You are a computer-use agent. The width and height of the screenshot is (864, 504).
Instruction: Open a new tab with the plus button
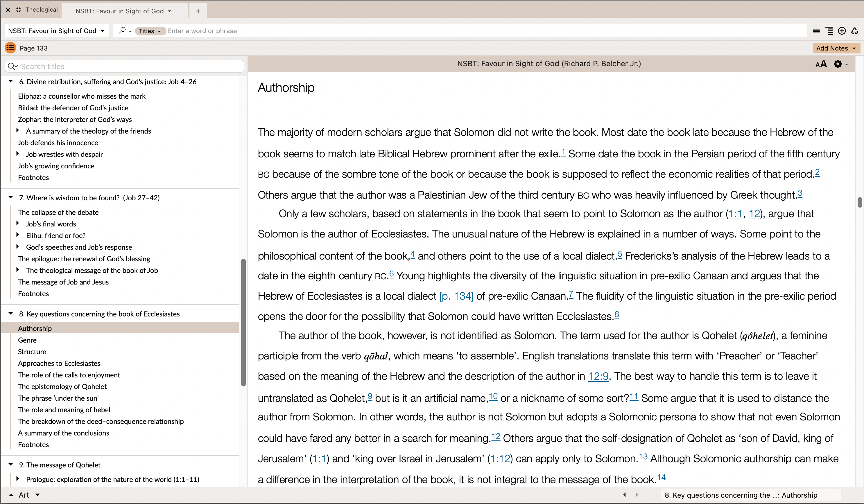coord(198,11)
